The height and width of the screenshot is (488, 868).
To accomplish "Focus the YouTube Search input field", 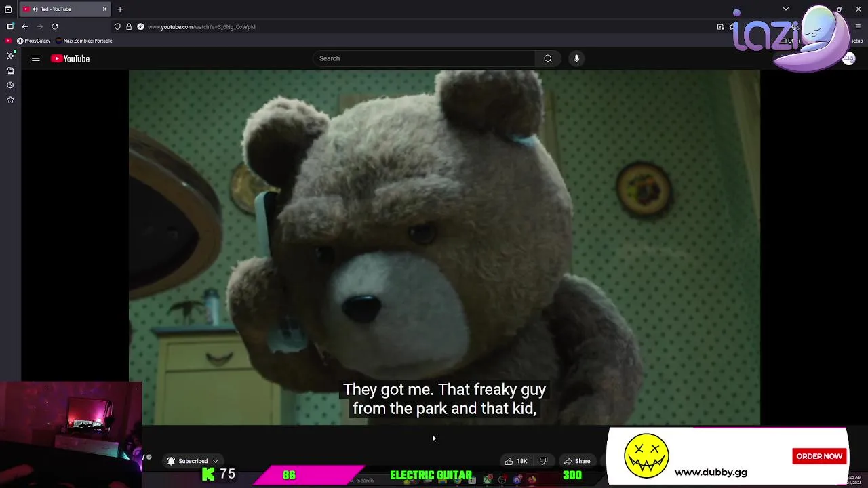I will [x=424, y=58].
